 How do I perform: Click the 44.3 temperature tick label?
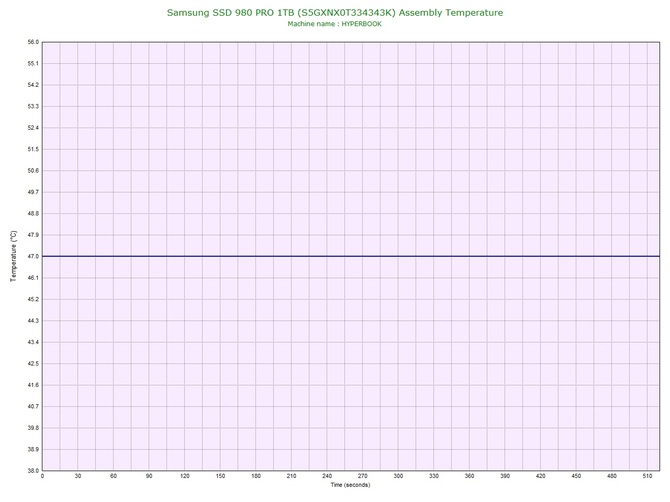point(33,320)
